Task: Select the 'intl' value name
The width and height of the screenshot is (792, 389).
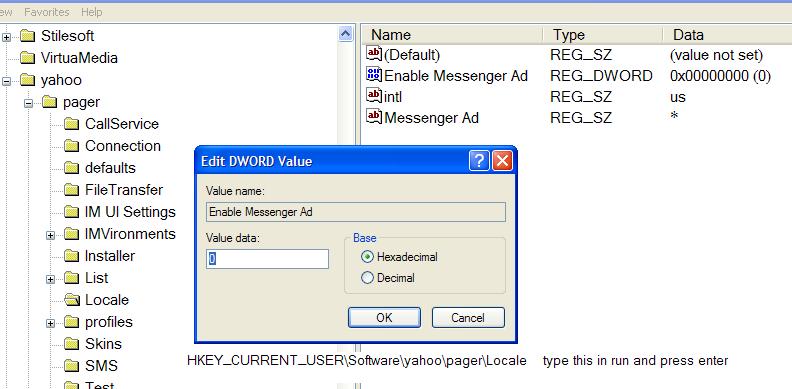Action: (393, 96)
